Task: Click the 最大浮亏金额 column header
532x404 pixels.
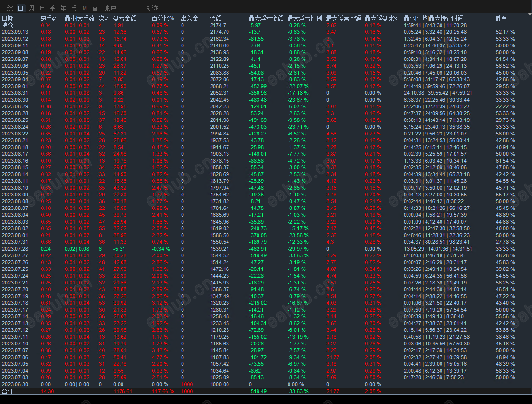Action: [x=266, y=19]
